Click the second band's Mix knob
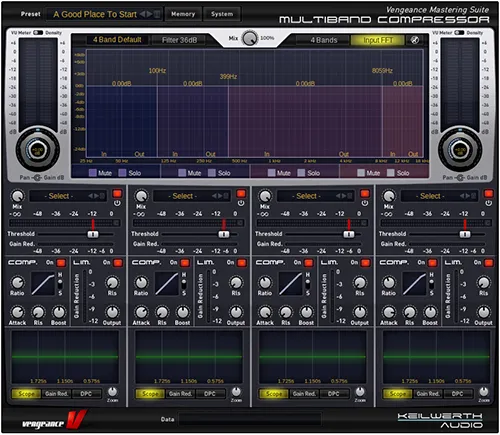 pos(141,196)
